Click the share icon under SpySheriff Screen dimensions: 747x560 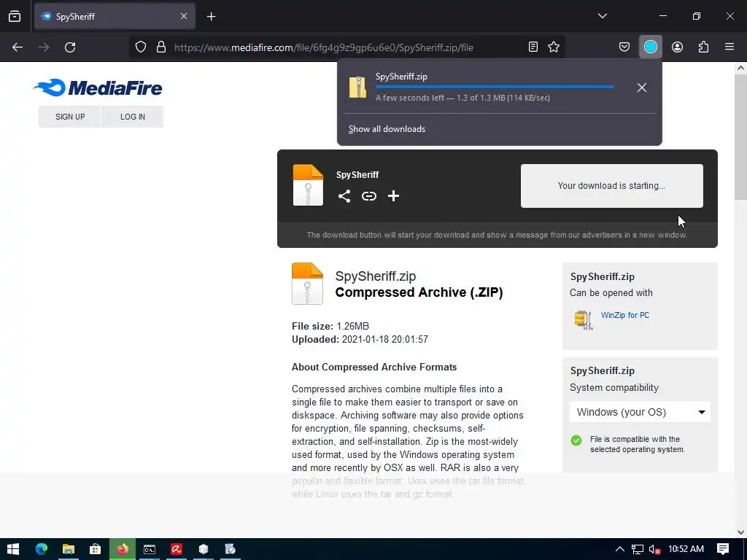[x=344, y=196]
